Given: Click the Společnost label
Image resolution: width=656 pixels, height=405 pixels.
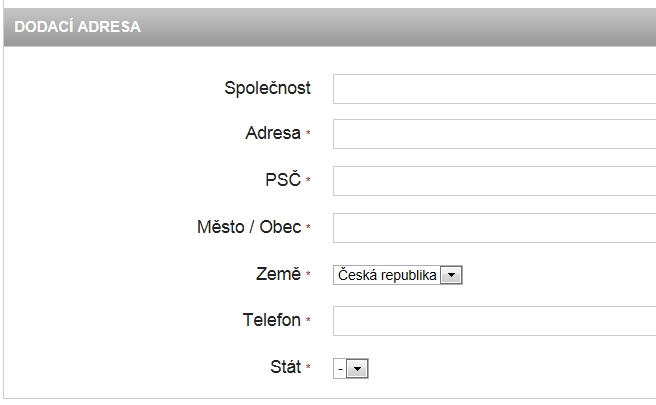Looking at the screenshot, I should 267,88.
